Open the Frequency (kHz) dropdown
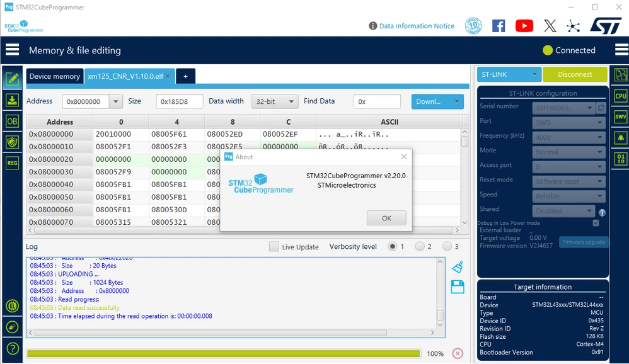The height and width of the screenshot is (364, 629). (x=568, y=137)
